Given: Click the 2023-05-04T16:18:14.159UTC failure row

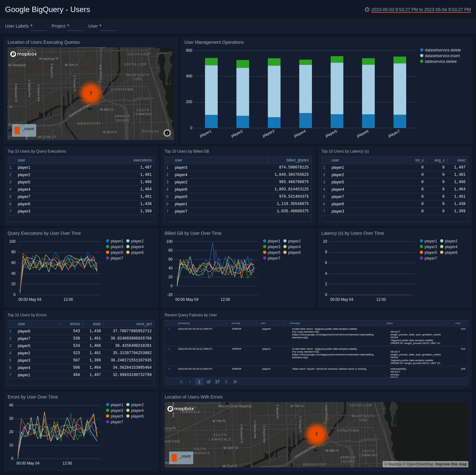Looking at the screenshot, I should coord(316,336).
